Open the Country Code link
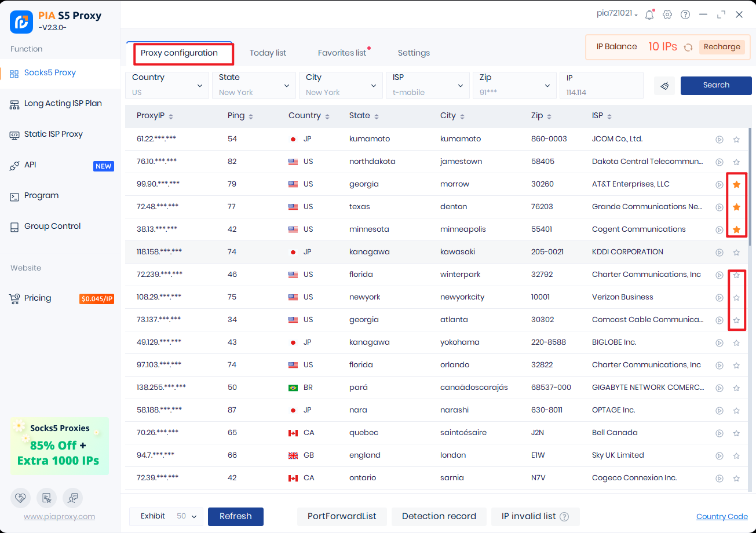This screenshot has height=533, width=756. point(722,517)
